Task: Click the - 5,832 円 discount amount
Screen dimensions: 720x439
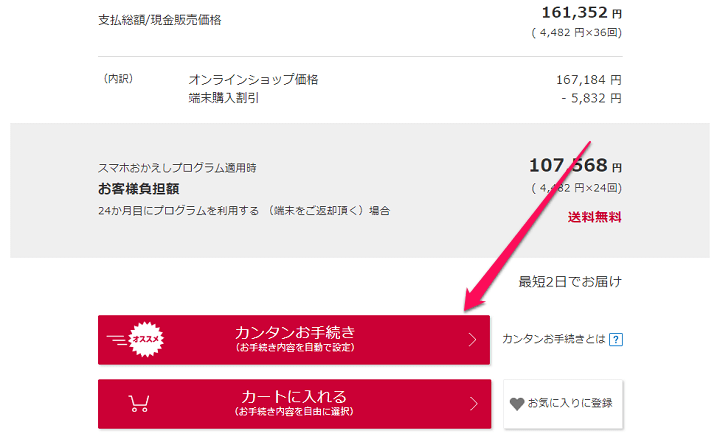Action: [591, 98]
